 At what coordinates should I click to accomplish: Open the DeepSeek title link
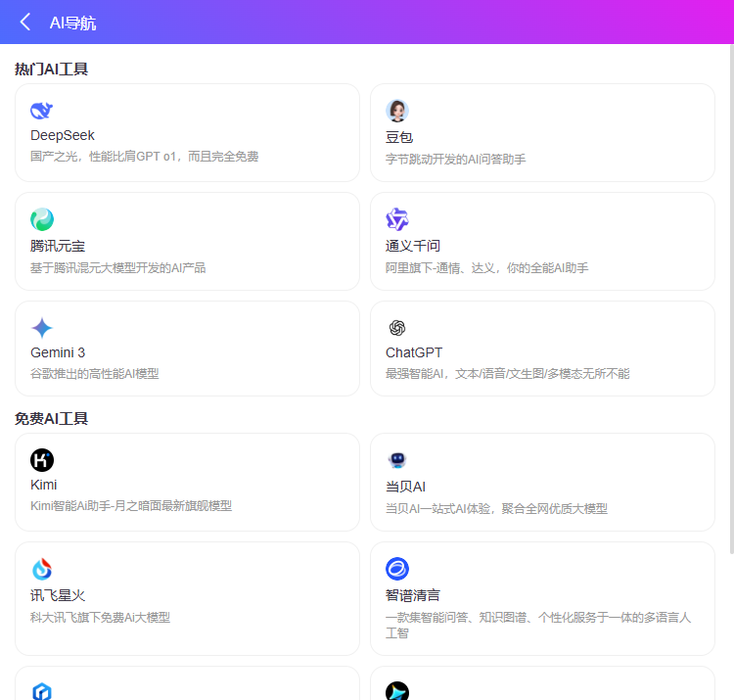pos(63,135)
